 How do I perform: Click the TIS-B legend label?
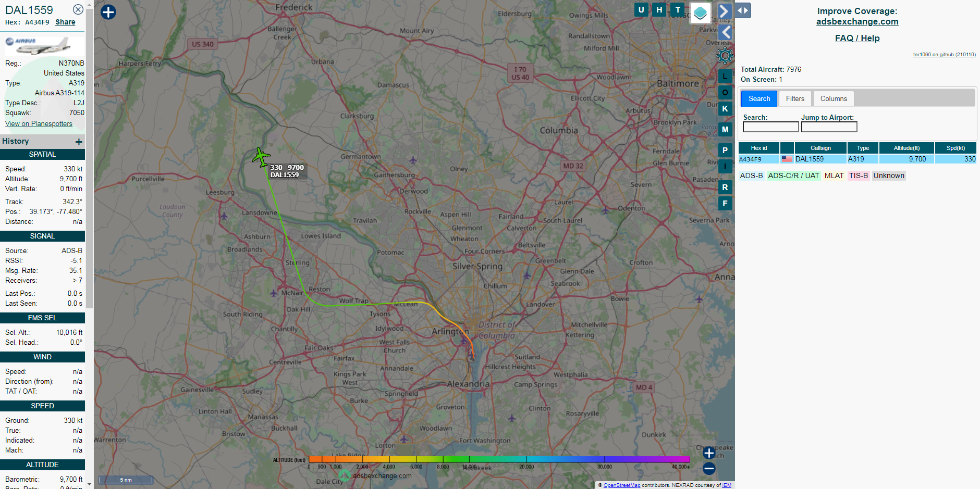[858, 175]
